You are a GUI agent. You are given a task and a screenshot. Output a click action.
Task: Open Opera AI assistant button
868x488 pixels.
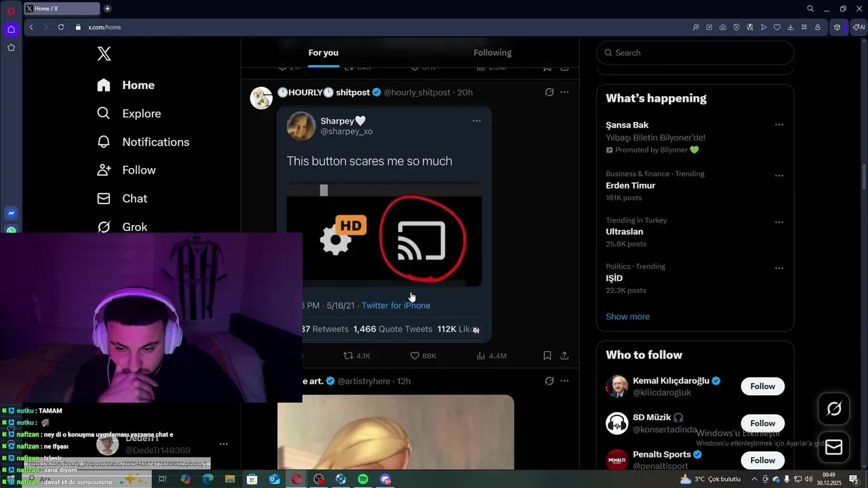click(x=859, y=27)
